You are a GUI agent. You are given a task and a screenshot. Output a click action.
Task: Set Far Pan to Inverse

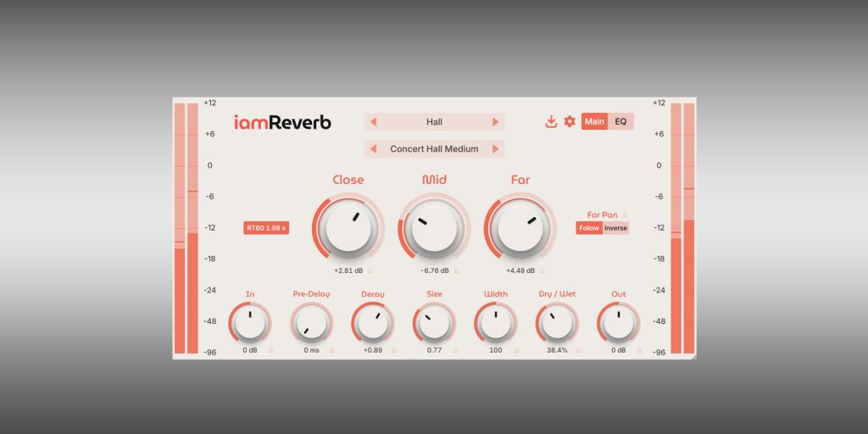point(615,228)
